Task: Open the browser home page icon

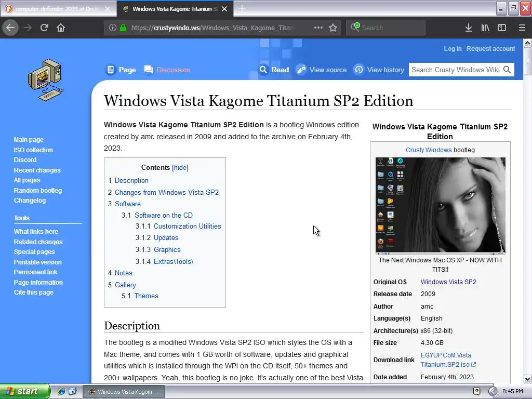Action: pyautogui.click(x=61, y=28)
